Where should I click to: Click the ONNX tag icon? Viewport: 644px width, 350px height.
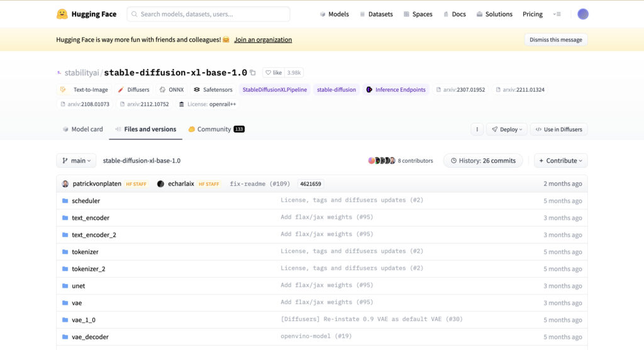click(x=163, y=89)
